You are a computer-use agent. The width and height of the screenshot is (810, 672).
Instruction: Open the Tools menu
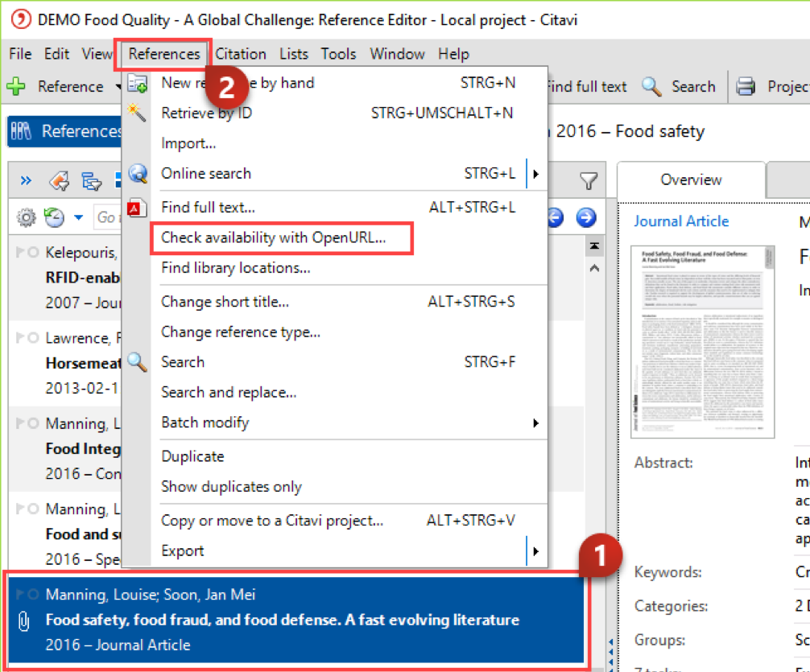coord(338,54)
